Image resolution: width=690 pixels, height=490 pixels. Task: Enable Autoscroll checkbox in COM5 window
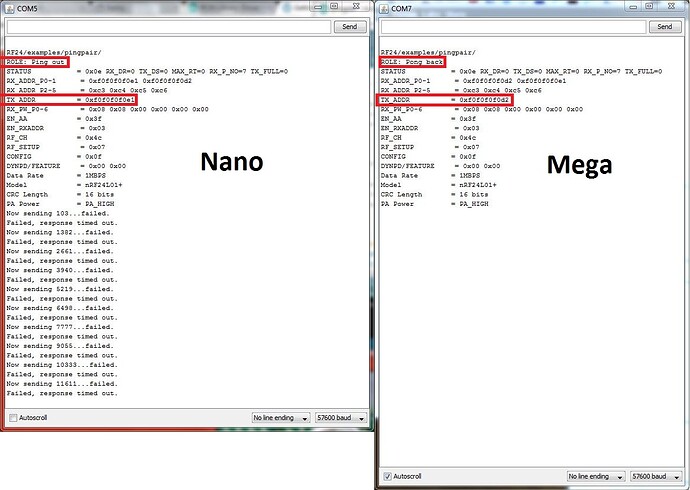click(13, 418)
